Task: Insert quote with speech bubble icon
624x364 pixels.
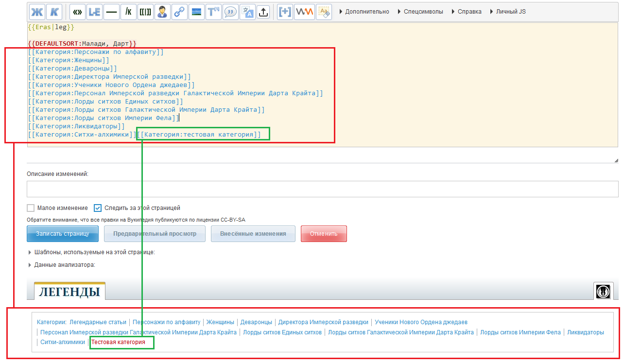Action: click(x=230, y=12)
